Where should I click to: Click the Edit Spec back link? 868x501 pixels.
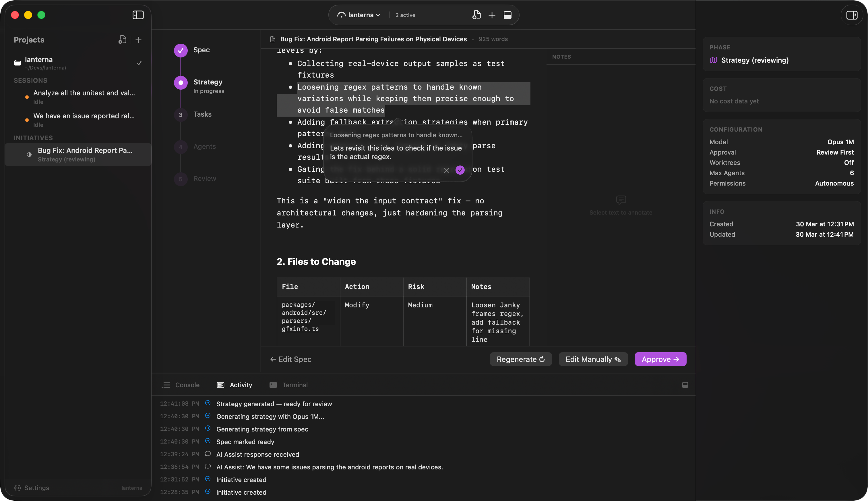(x=291, y=359)
